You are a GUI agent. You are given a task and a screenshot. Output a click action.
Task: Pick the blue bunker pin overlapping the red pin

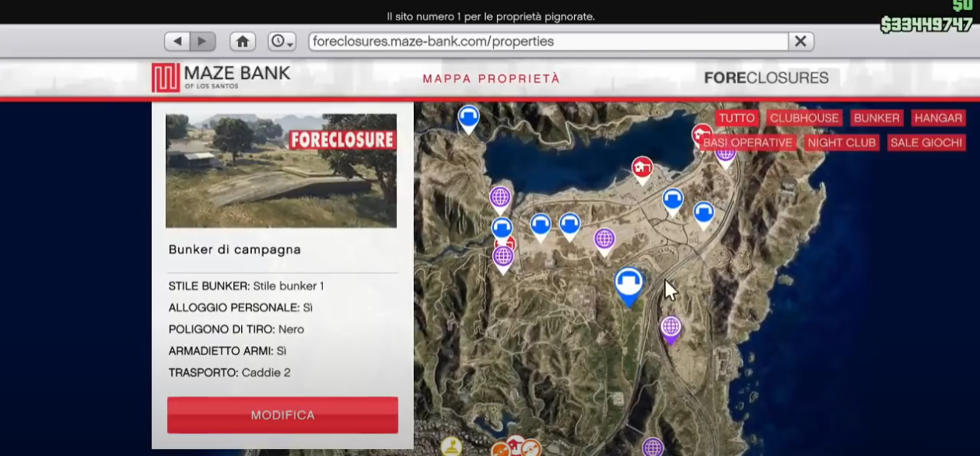(x=502, y=229)
